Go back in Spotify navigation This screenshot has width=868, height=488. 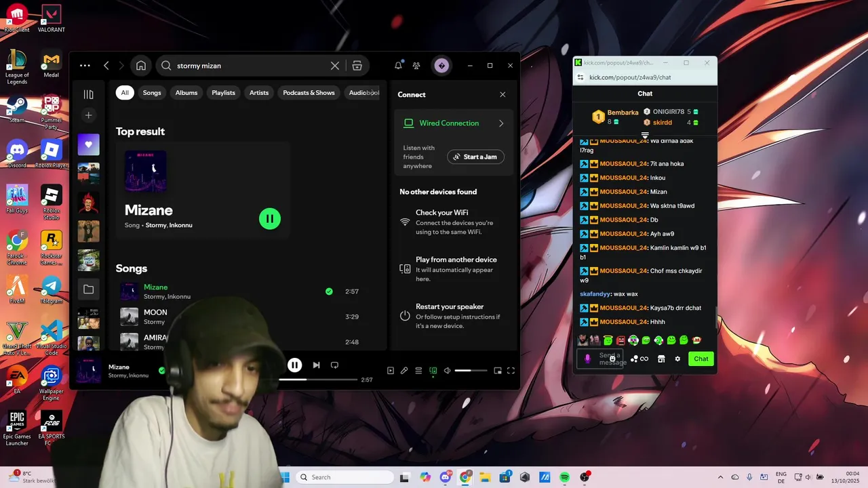click(x=106, y=66)
